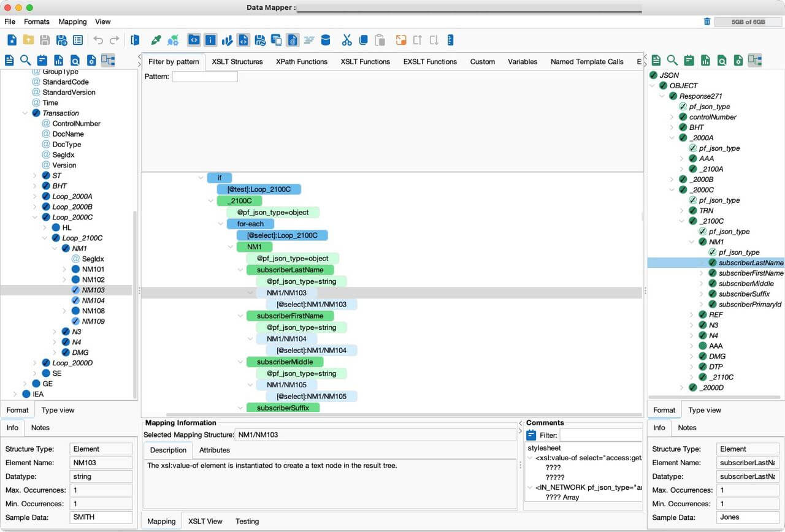Click the green eyedropper toolbar icon
Viewport: 785px width, 532px height.
[x=156, y=40]
